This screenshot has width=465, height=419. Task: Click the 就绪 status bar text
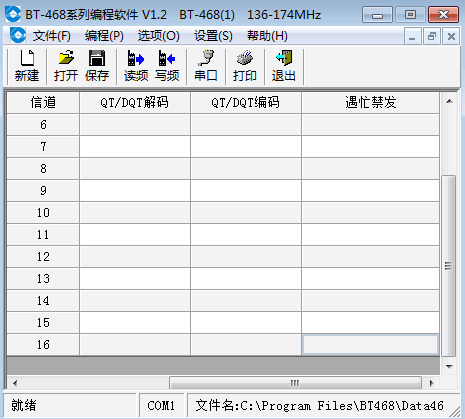(23, 406)
